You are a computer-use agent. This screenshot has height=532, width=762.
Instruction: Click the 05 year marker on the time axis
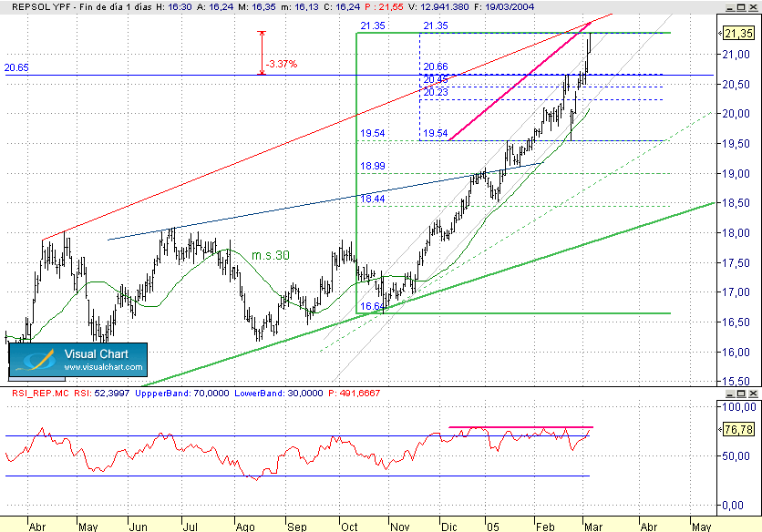click(493, 527)
